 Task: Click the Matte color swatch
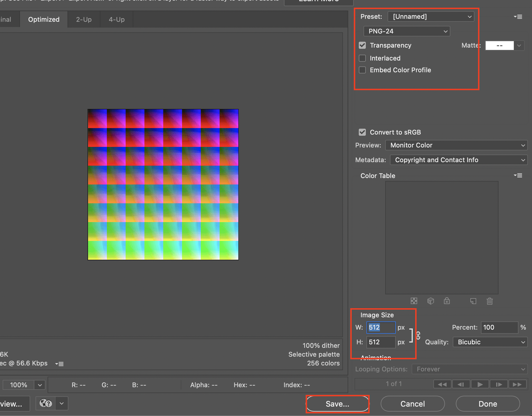[x=500, y=46]
